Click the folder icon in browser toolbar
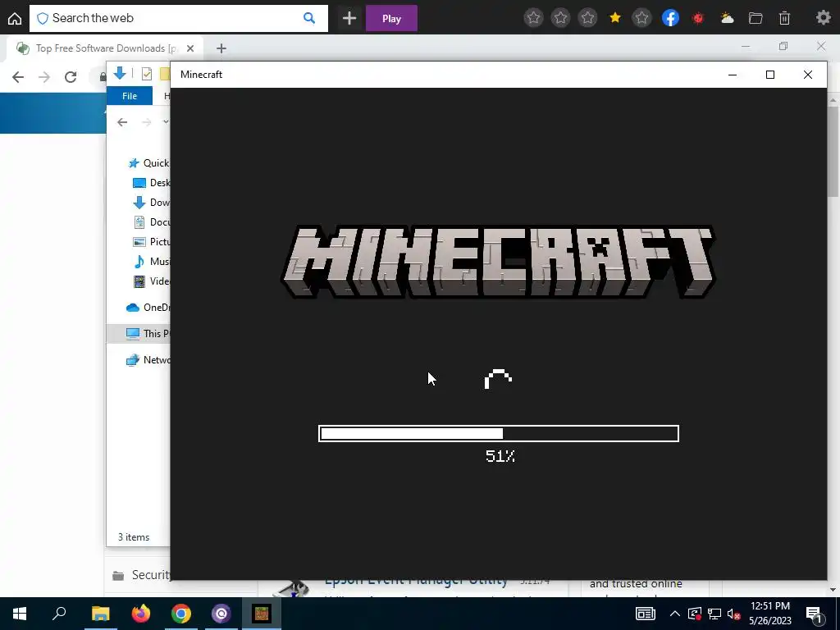The width and height of the screenshot is (840, 630). click(x=756, y=18)
